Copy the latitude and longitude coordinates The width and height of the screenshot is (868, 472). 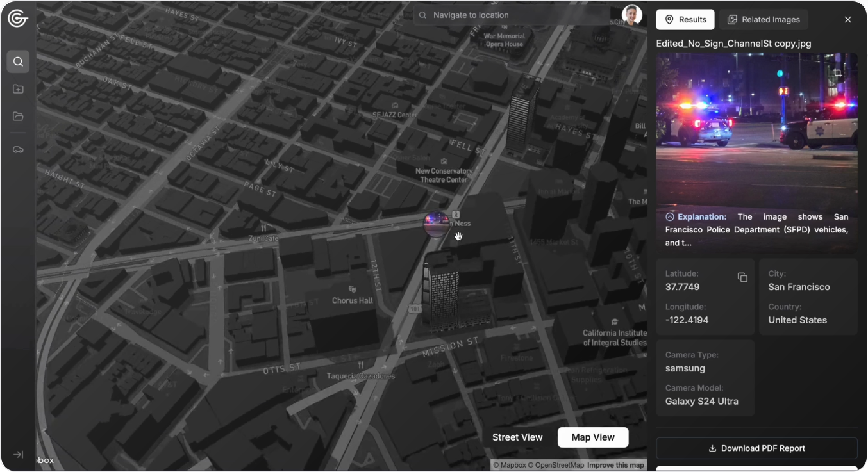(742, 277)
